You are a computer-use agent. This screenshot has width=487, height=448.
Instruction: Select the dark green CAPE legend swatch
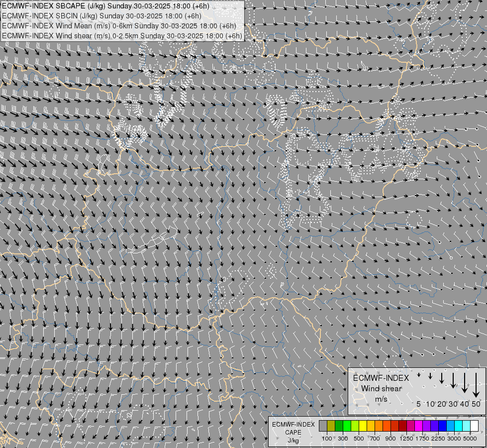(x=339, y=426)
